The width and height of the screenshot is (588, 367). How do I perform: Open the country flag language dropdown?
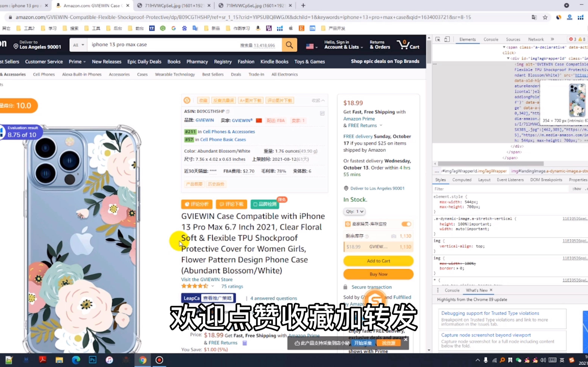click(x=312, y=46)
